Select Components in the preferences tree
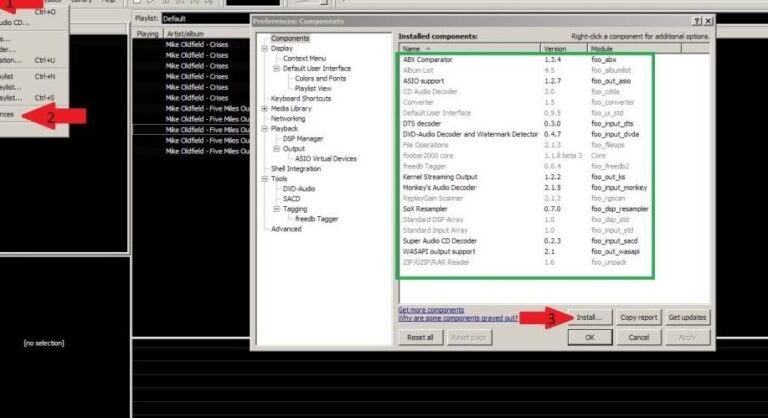768x418 pixels. [x=290, y=38]
